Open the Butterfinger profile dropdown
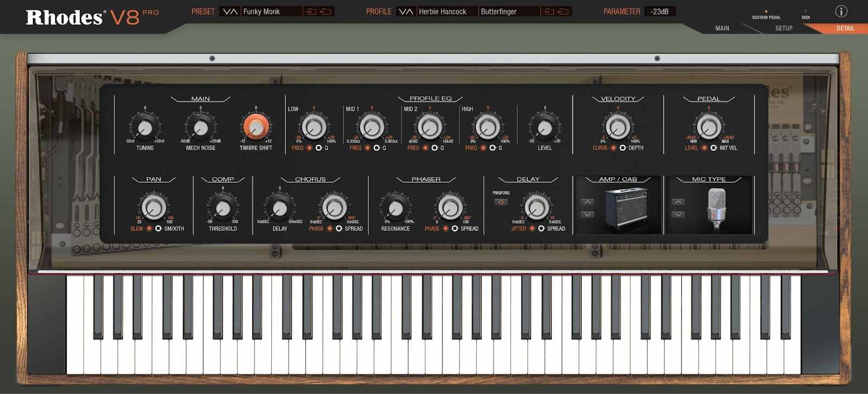The width and height of the screenshot is (868, 394). [x=509, y=11]
